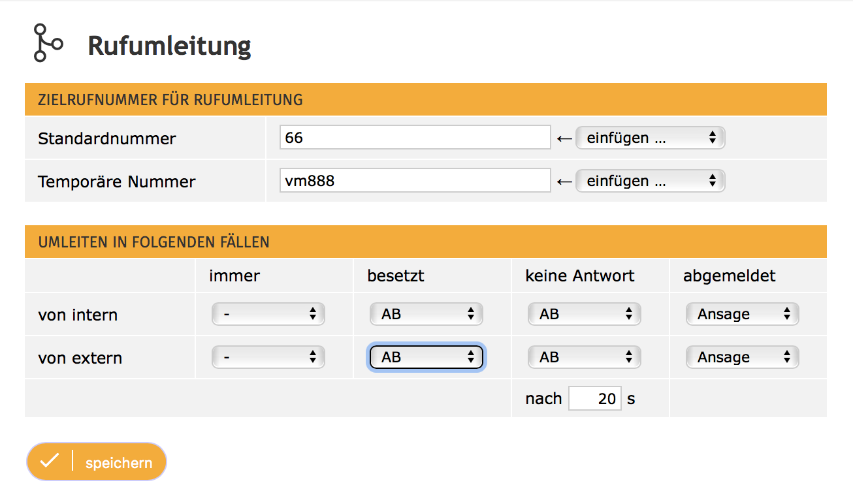Click the arrow next to Standardnummer field
The width and height of the screenshot is (853, 504).
[x=564, y=138]
